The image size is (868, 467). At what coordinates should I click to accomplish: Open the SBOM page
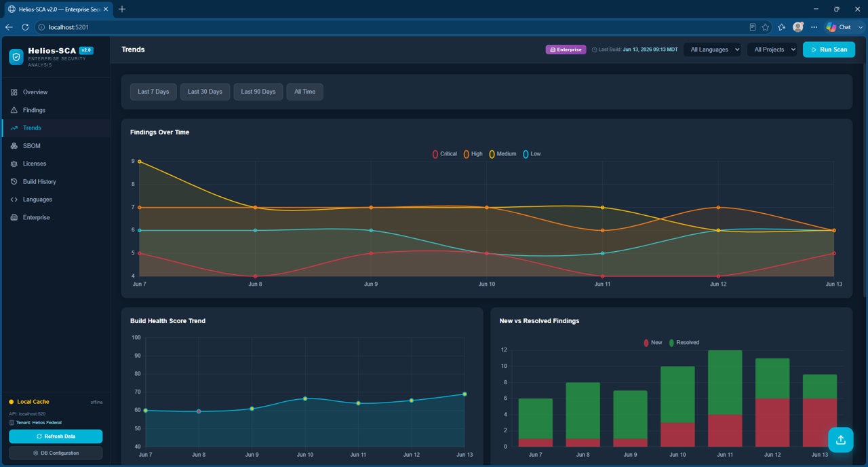tap(56, 146)
